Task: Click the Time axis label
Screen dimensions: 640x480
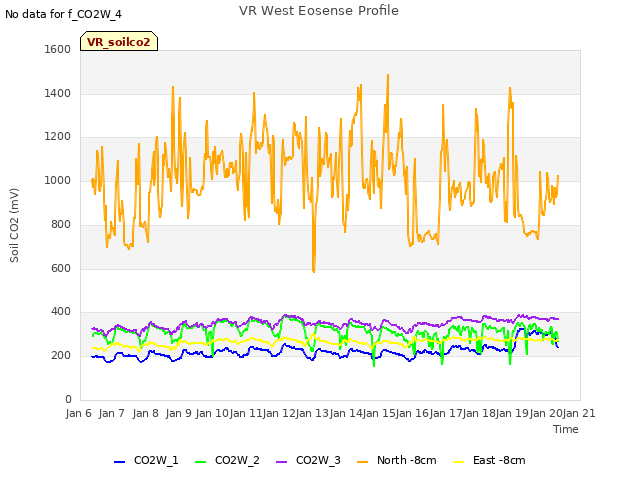Action: point(566,429)
